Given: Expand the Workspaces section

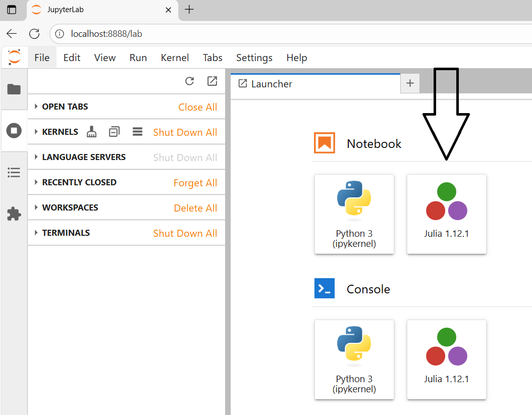Looking at the screenshot, I should tap(70, 207).
